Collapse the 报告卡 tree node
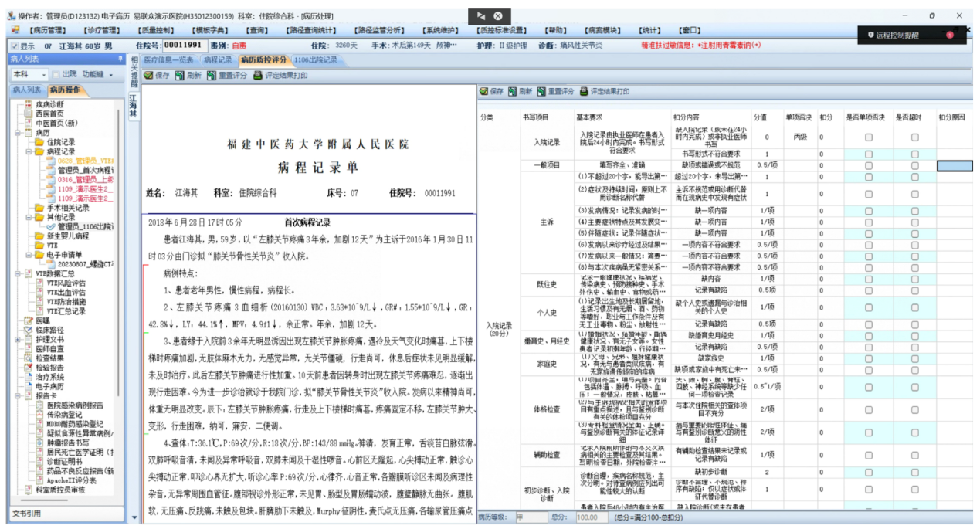980x529 pixels. pyautogui.click(x=19, y=395)
